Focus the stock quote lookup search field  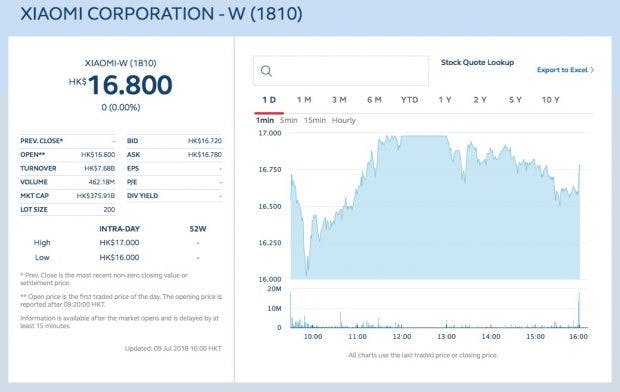[x=341, y=71]
